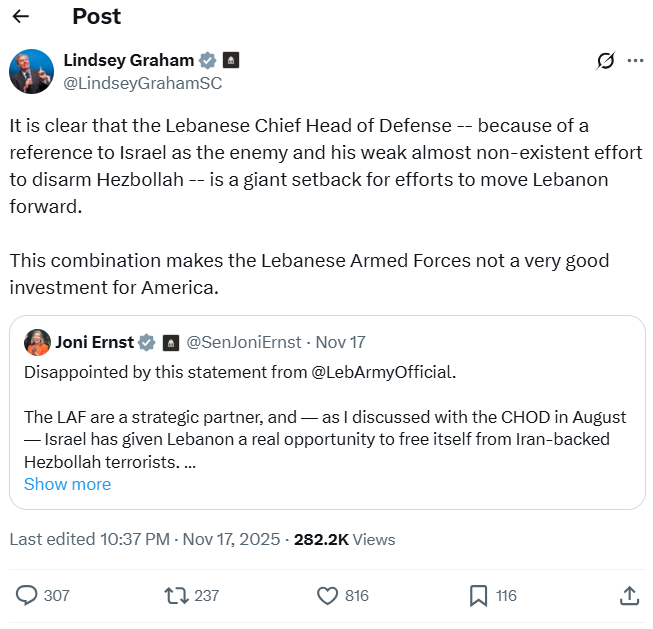Click the Lindsey Graham display name
This screenshot has height=629, width=653.
point(128,60)
